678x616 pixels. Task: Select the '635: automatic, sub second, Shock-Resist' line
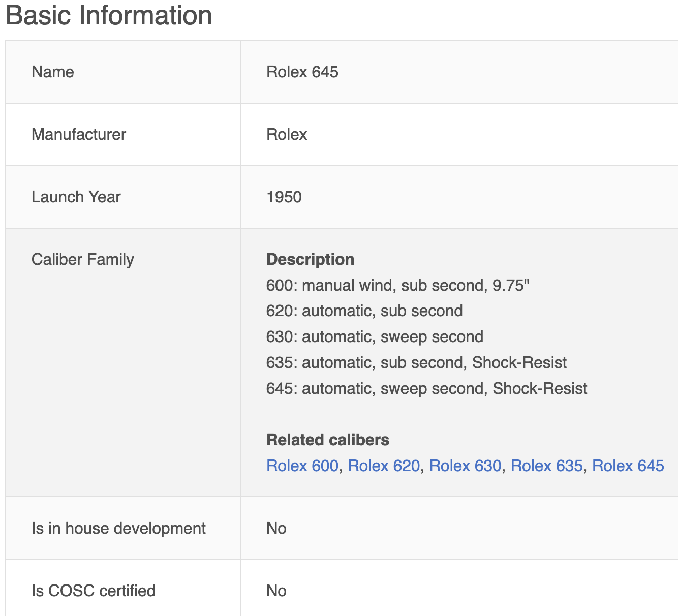416,362
